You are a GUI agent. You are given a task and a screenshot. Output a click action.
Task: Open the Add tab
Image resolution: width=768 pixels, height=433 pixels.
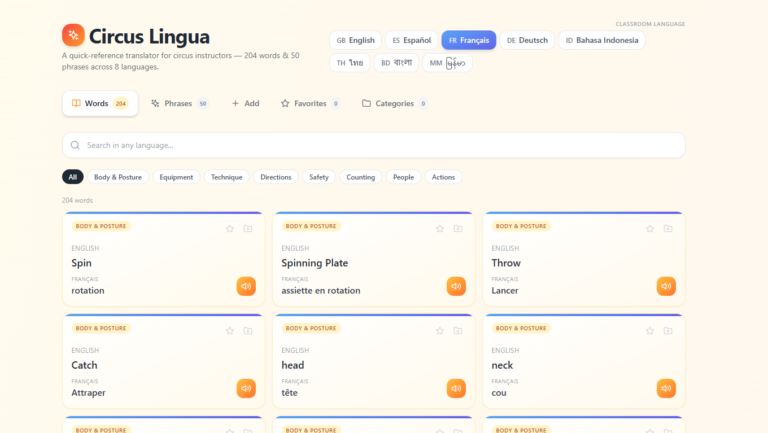pyautogui.click(x=245, y=103)
